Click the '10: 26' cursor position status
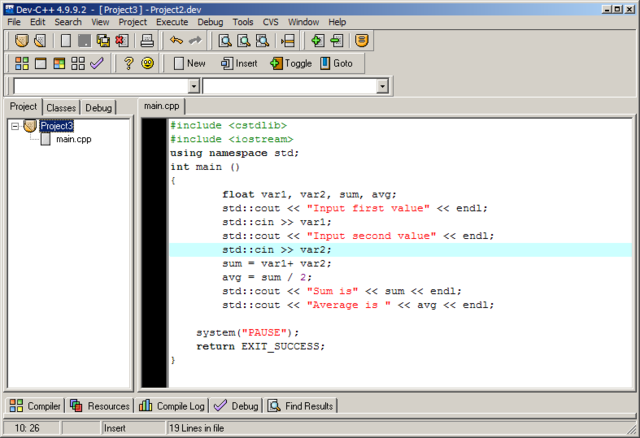640x438 pixels. (27, 428)
